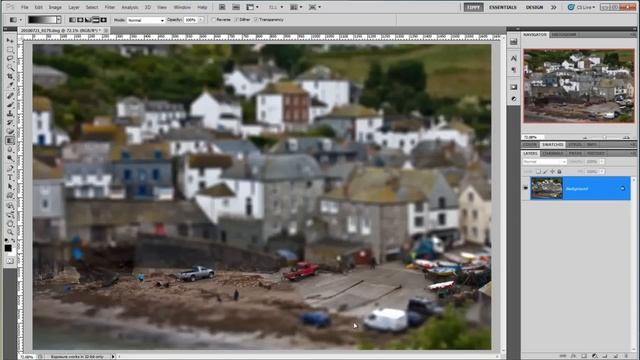Viewport: 640px width, 360px height.
Task: Select the Pen tool
Action: tap(10, 169)
